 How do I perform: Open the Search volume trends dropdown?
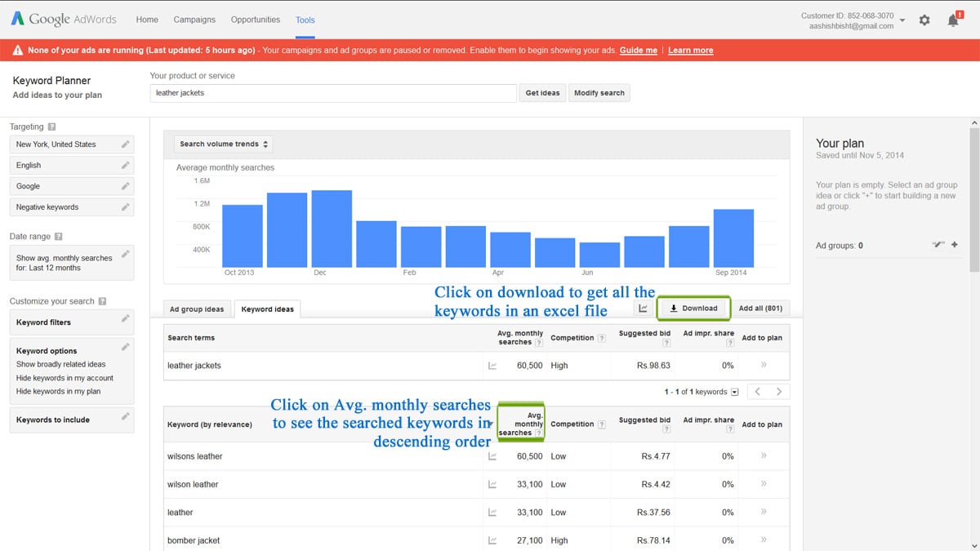point(222,142)
